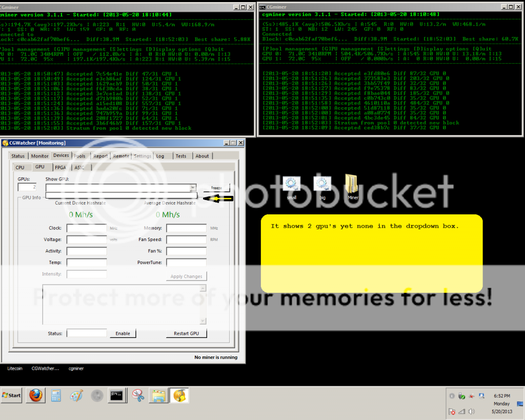Switch to the Remote tab
Image resolution: width=525 pixels, height=420 pixels.
click(121, 156)
